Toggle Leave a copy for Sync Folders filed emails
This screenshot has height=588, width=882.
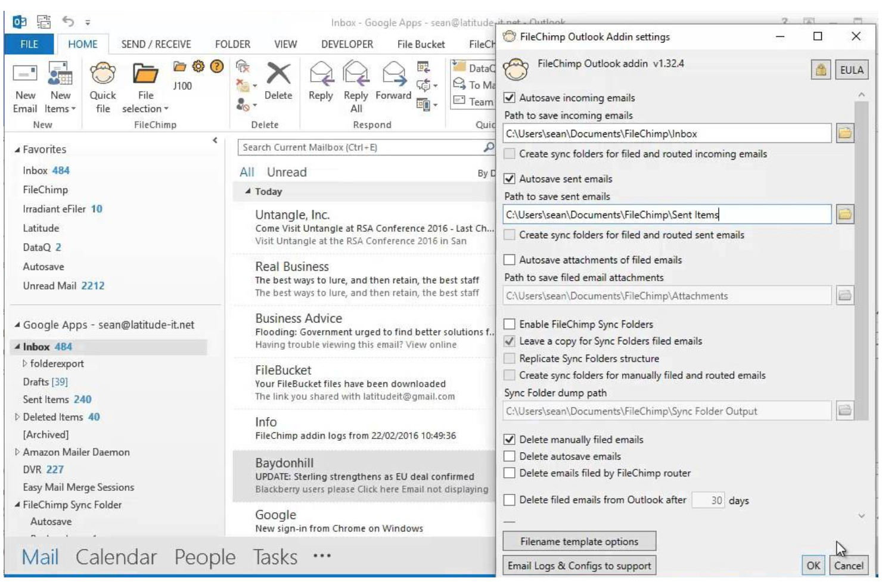tap(510, 341)
